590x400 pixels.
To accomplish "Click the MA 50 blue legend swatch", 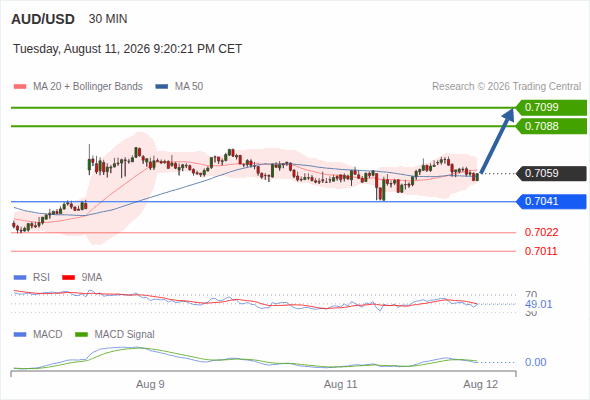I will (x=162, y=87).
